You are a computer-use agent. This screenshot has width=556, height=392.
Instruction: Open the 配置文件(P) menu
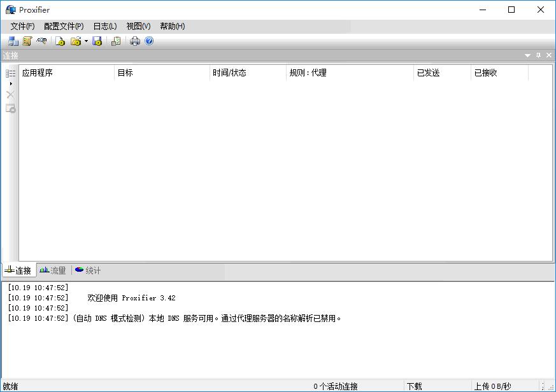(x=64, y=26)
